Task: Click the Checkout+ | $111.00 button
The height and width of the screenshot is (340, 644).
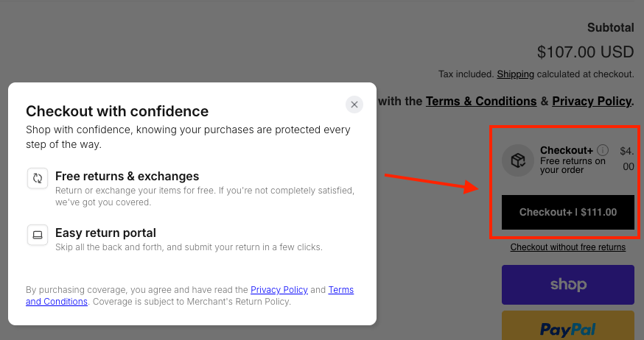Action: point(568,212)
